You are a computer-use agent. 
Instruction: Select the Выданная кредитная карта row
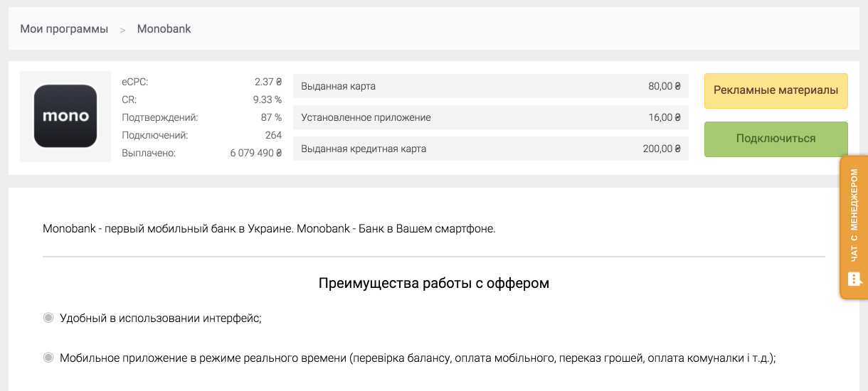[x=491, y=149]
